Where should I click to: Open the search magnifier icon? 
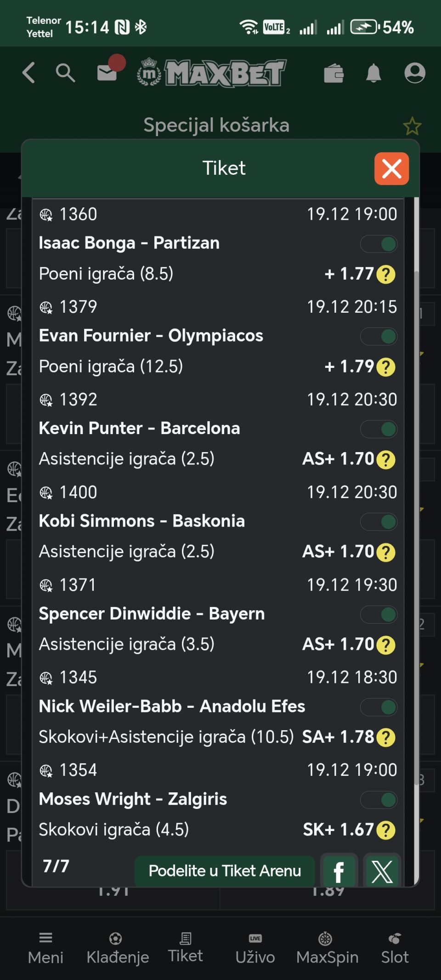click(65, 73)
